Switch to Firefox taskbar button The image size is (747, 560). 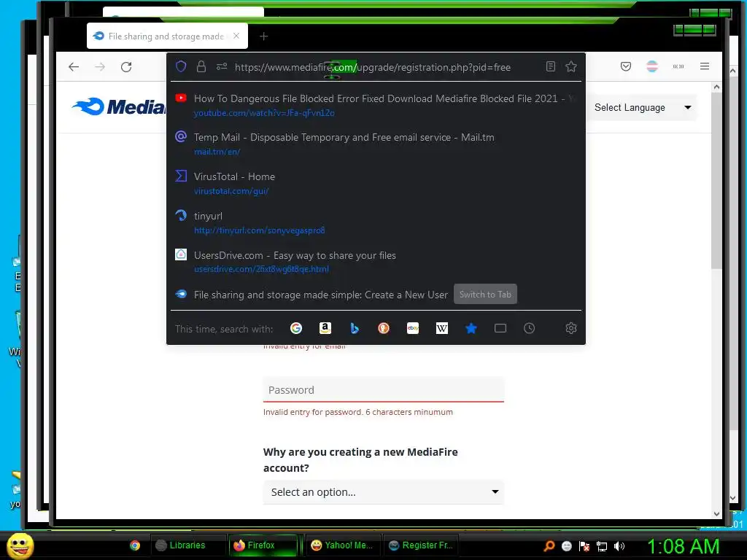tap(262, 545)
